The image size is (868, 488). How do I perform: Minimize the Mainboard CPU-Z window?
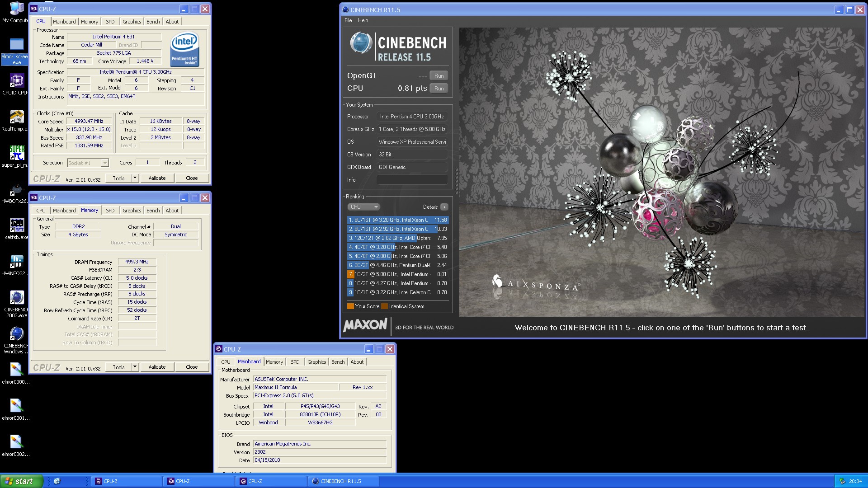click(x=368, y=349)
